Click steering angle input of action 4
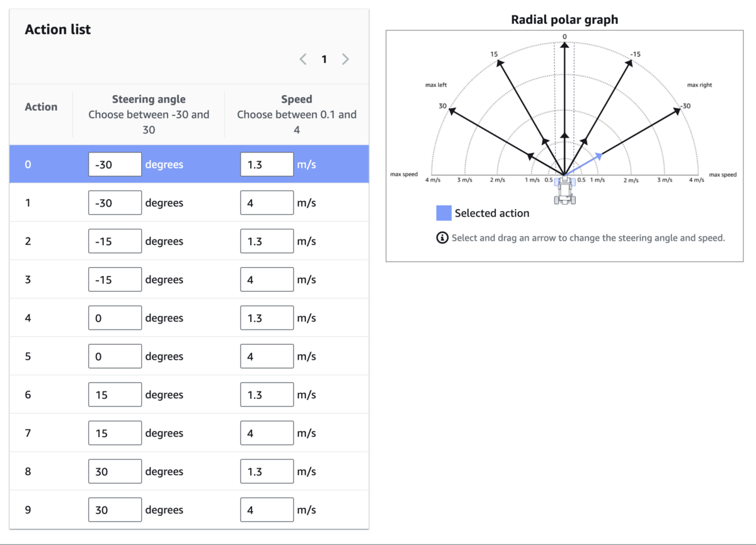Image resolution: width=756 pixels, height=545 pixels. pyautogui.click(x=115, y=318)
